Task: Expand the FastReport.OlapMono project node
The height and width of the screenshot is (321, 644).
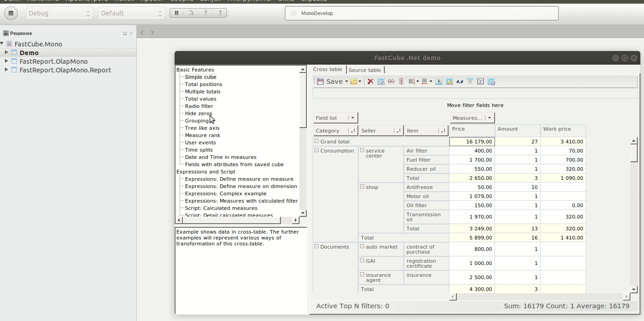Action: [6, 61]
